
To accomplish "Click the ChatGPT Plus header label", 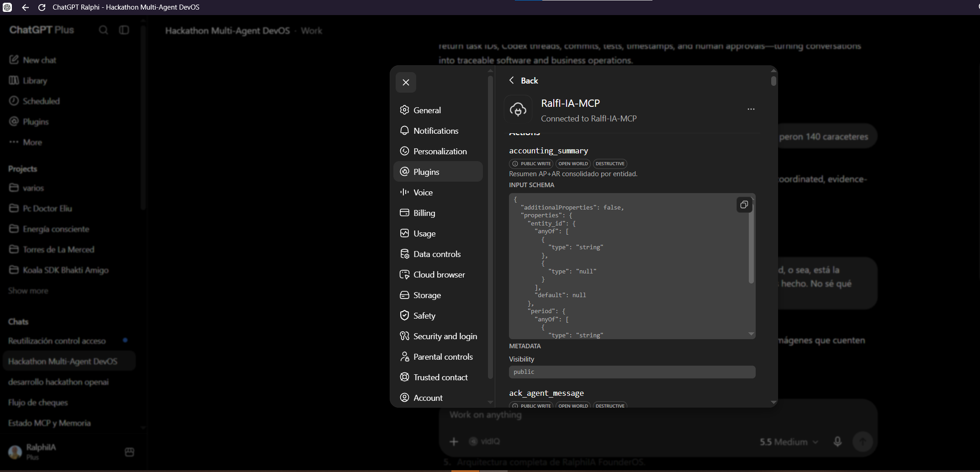I will [x=42, y=30].
